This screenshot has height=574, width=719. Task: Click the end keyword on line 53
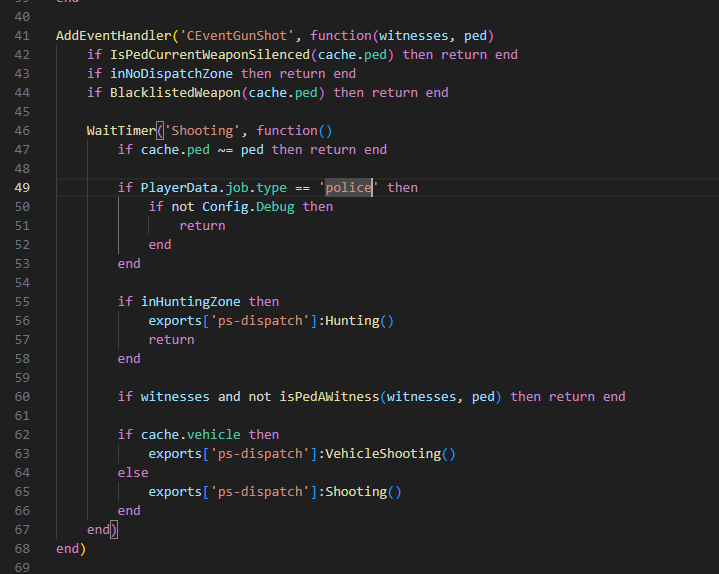coord(129,264)
